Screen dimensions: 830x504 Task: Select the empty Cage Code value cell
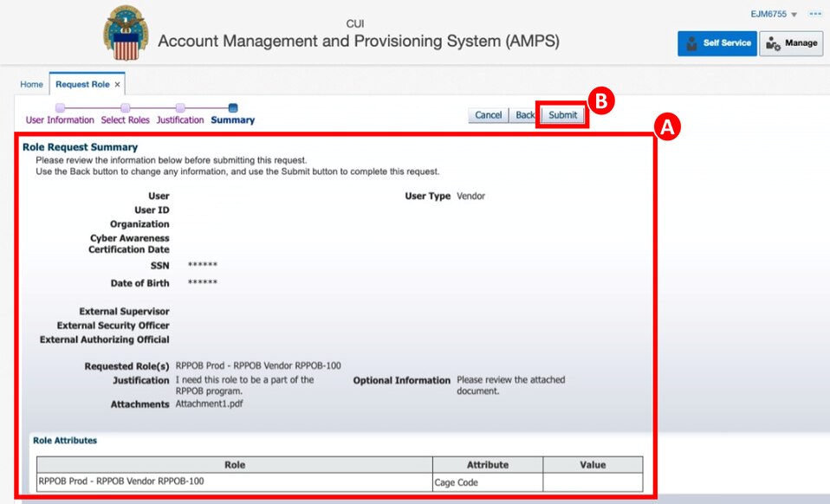pos(593,482)
